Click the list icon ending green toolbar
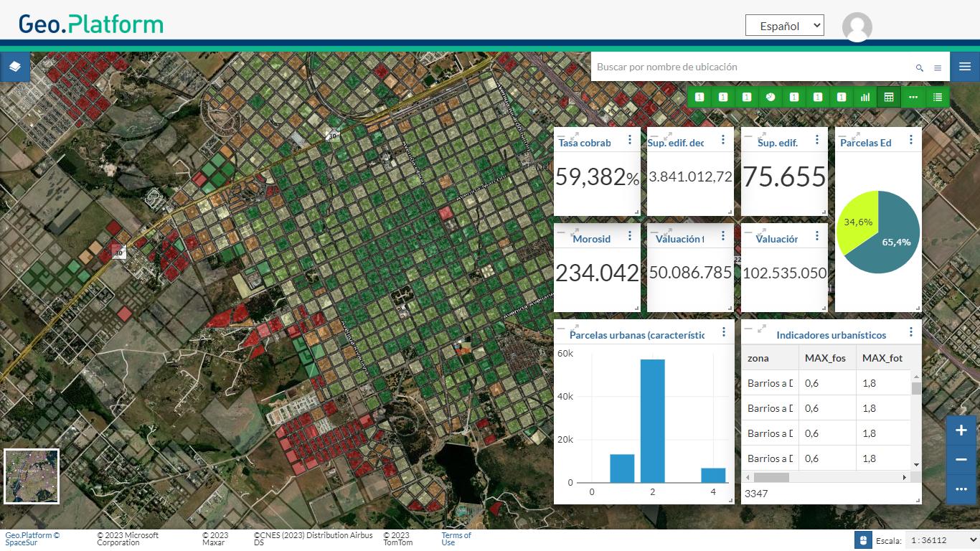This screenshot has width=980, height=551. [937, 97]
